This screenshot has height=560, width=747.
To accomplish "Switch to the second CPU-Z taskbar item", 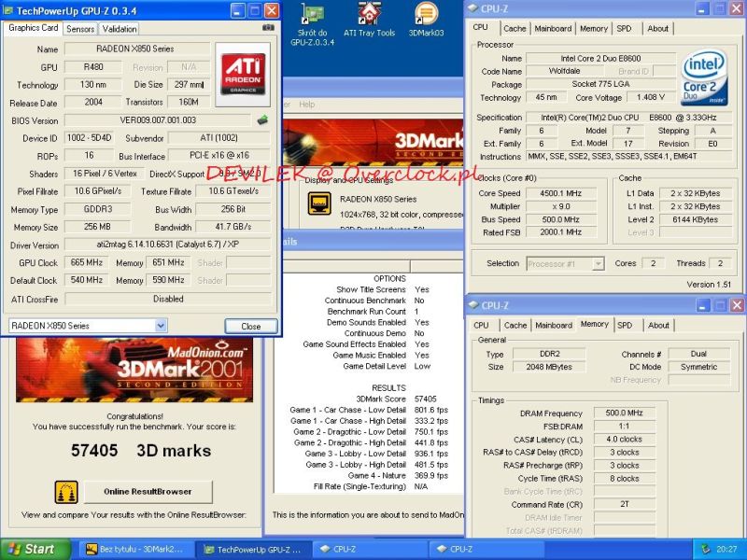I will 486,549.
